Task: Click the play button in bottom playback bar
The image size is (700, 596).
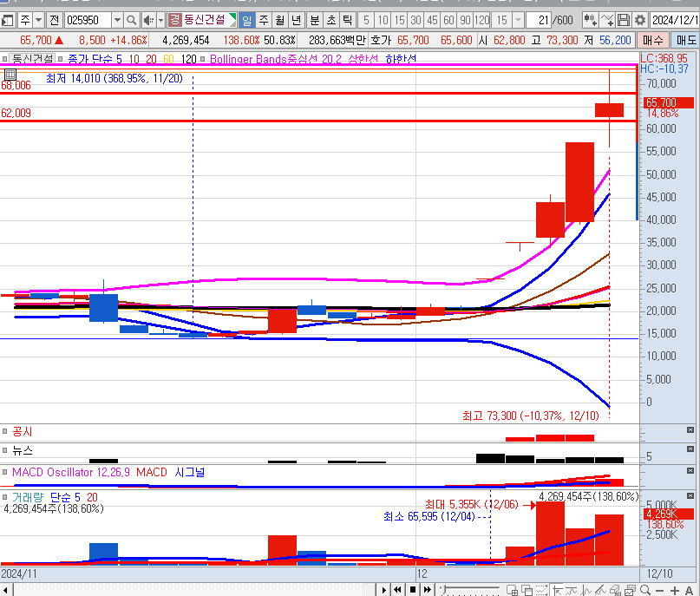Action: [x=383, y=590]
